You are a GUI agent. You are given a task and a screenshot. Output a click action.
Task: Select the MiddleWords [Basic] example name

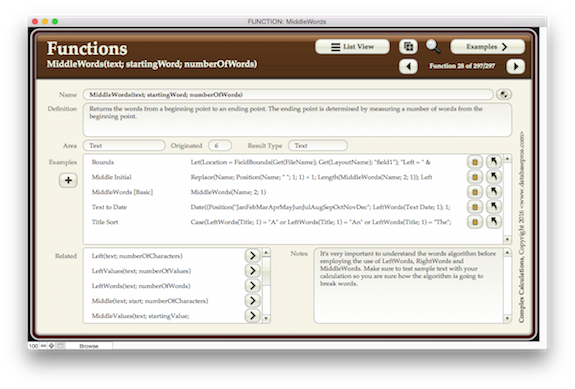tap(122, 192)
